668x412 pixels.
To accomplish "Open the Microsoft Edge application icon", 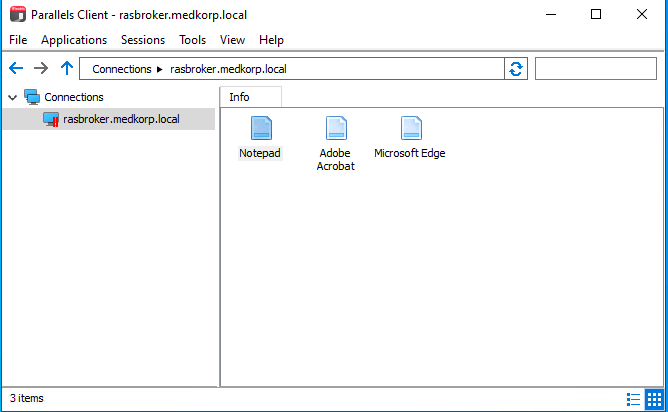I will tap(411, 128).
